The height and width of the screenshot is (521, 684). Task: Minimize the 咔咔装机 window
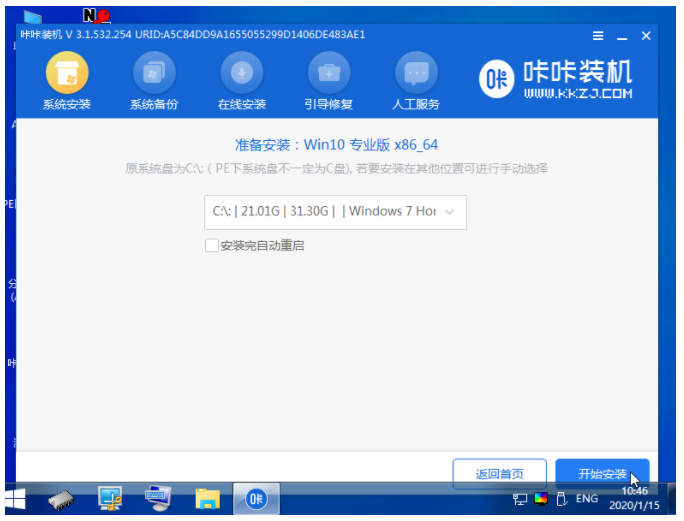(622, 36)
